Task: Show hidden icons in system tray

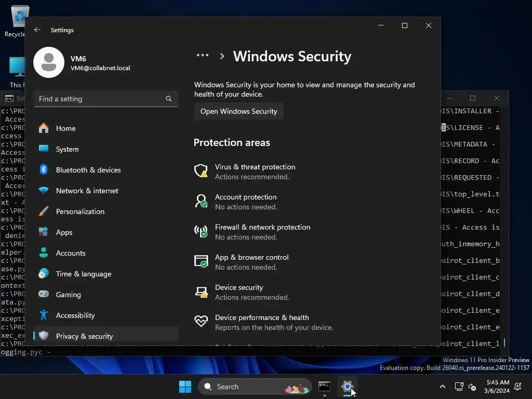Action: click(443, 387)
